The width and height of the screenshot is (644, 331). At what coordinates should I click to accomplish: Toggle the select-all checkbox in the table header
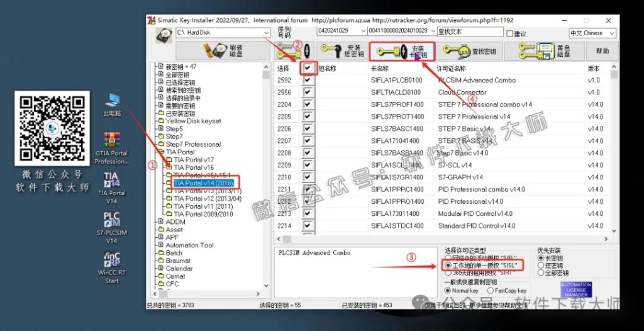[308, 68]
